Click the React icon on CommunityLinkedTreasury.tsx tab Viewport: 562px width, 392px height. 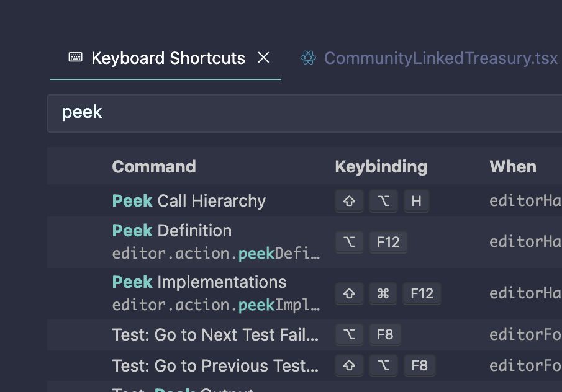(x=308, y=58)
